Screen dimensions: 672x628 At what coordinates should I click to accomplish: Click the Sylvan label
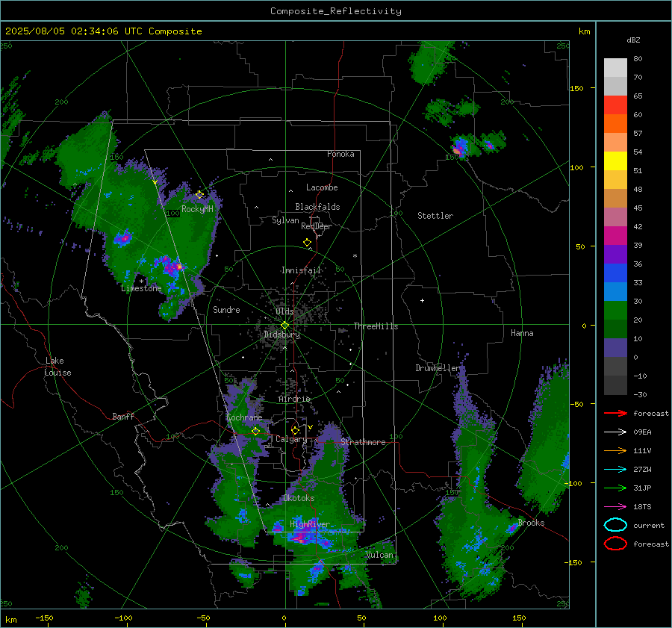coord(285,220)
